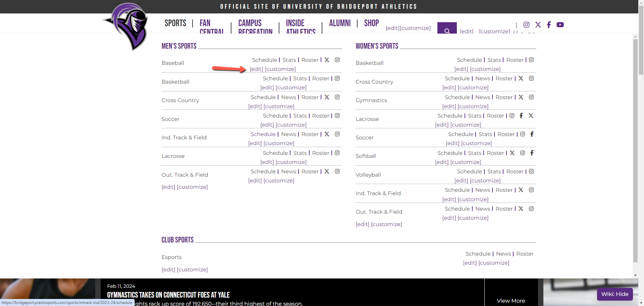644x306 pixels.
Task: Open Women's Lacrosse X icon
Action: pos(531,116)
